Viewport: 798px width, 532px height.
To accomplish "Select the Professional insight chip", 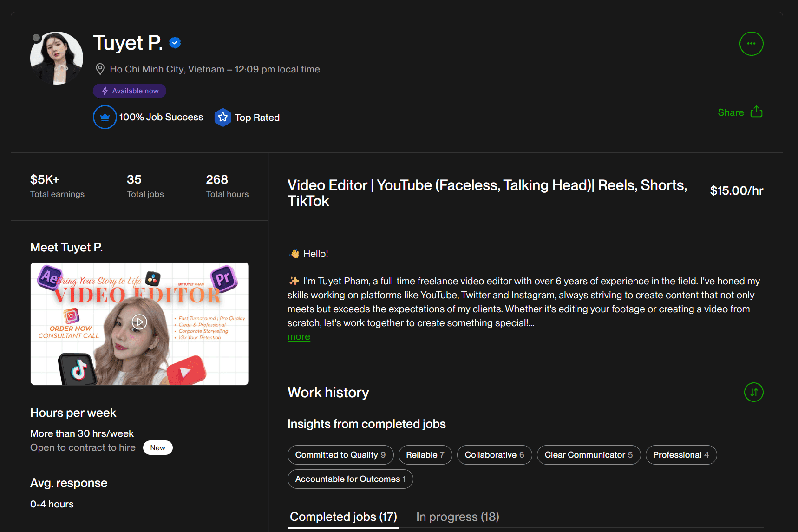I will click(x=680, y=455).
